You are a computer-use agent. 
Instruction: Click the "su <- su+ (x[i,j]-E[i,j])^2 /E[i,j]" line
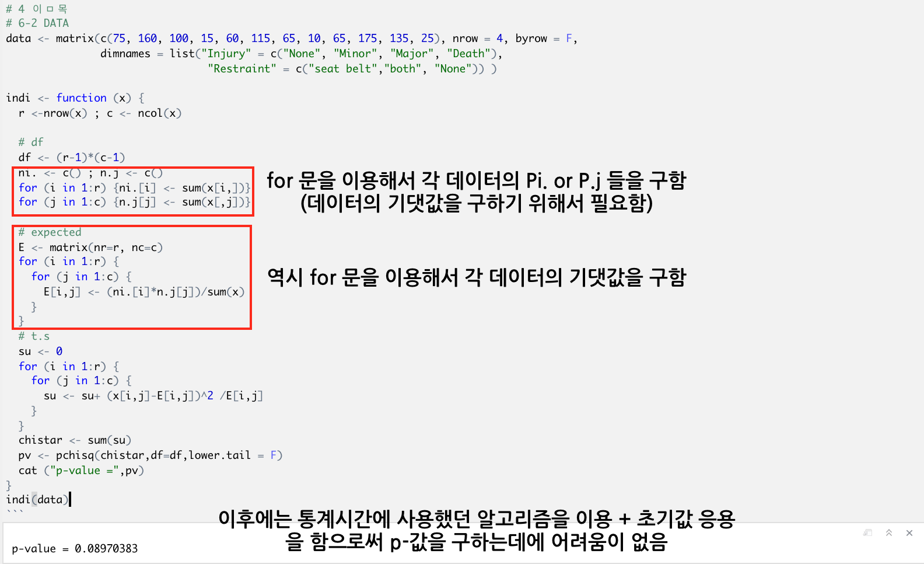coord(153,396)
